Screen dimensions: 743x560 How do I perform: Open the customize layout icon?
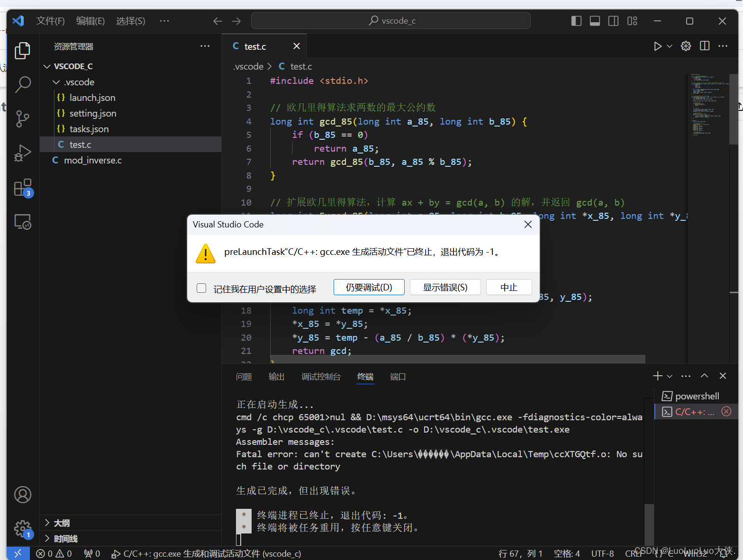tap(632, 21)
